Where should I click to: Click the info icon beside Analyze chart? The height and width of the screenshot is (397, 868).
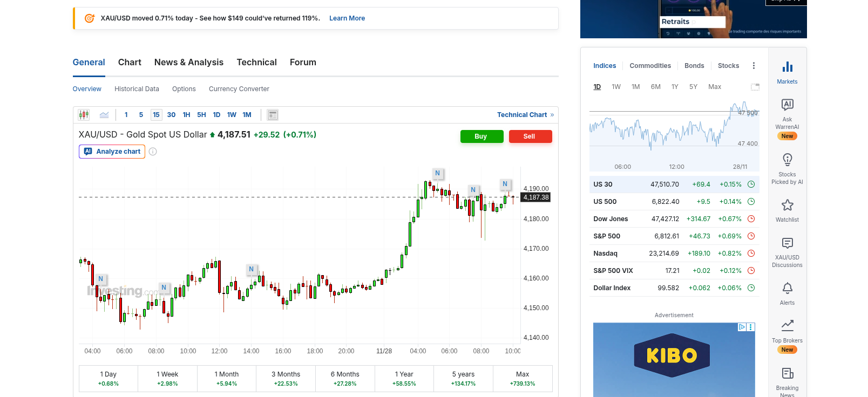click(x=153, y=152)
